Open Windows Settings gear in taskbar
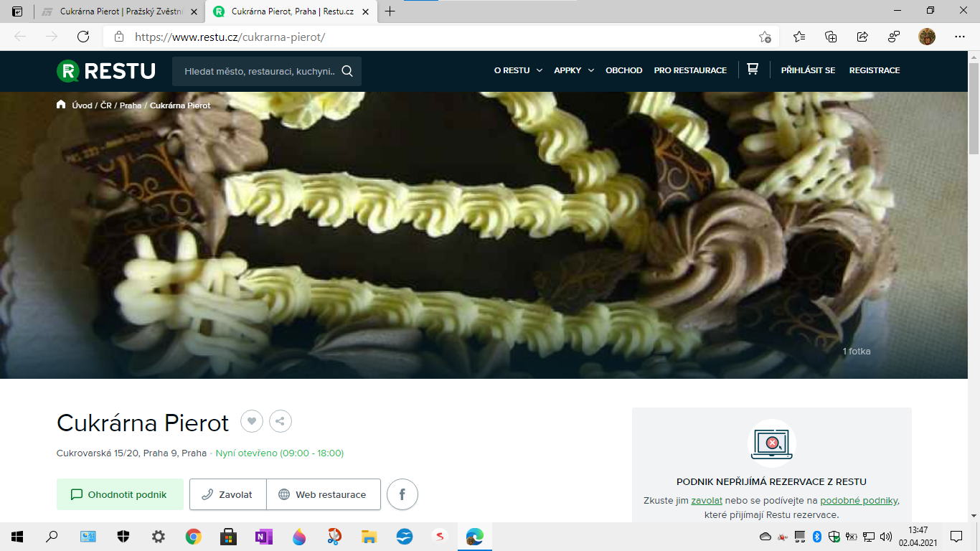This screenshot has width=980, height=551. [x=158, y=537]
